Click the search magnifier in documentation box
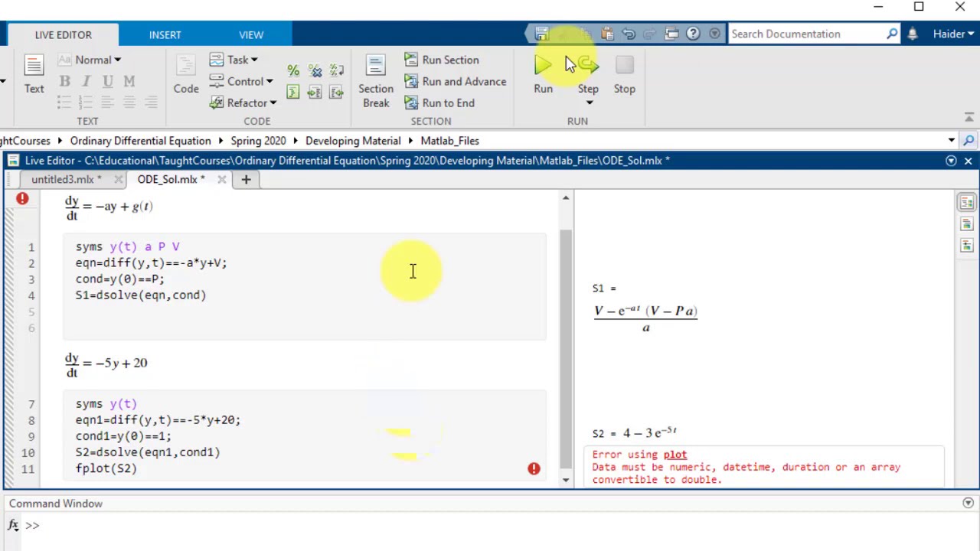The height and width of the screenshot is (551, 980). tap(892, 34)
